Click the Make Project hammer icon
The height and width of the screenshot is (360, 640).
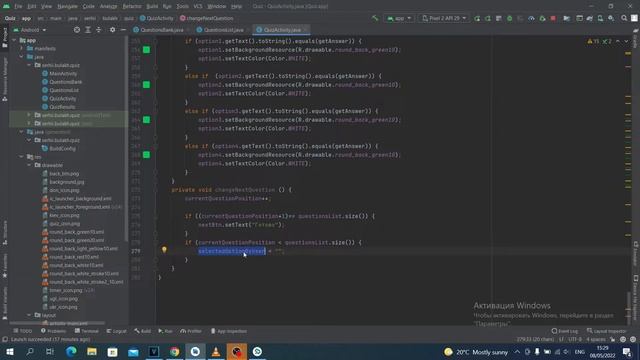(375, 18)
